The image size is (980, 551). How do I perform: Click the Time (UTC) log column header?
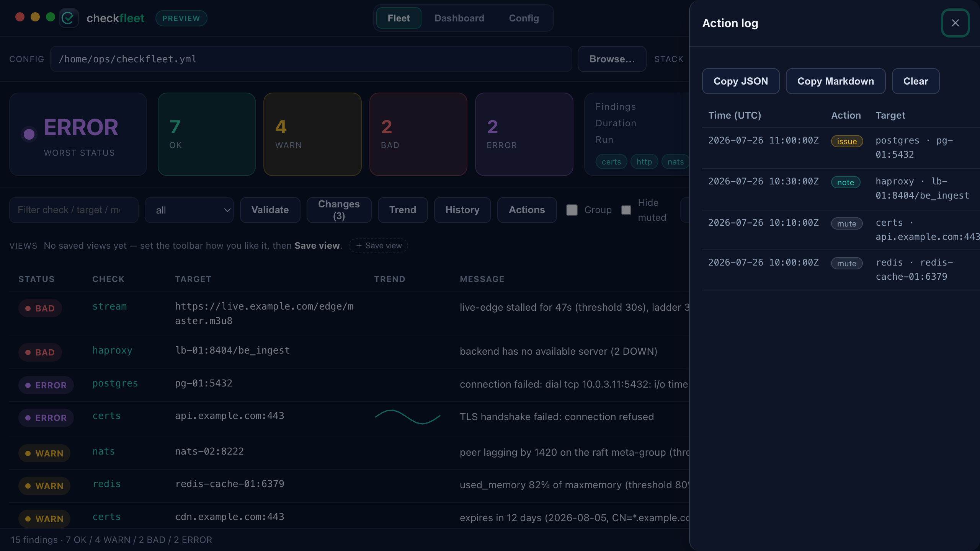pos(735,115)
